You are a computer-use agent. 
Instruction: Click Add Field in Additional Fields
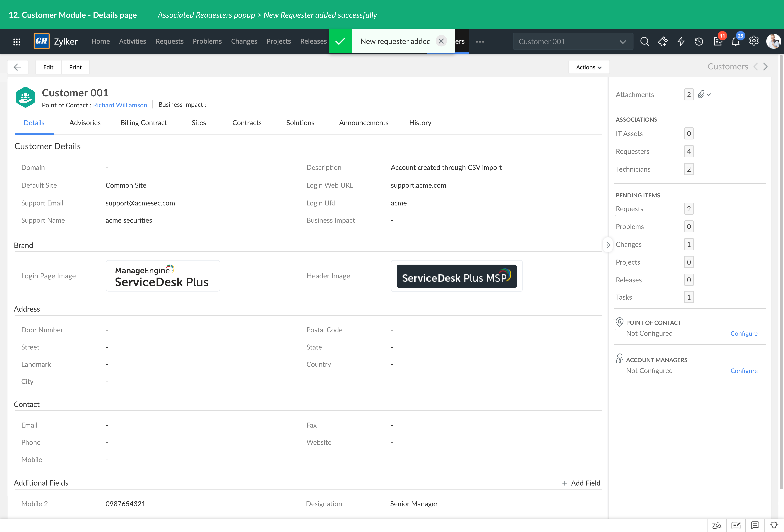(x=581, y=483)
